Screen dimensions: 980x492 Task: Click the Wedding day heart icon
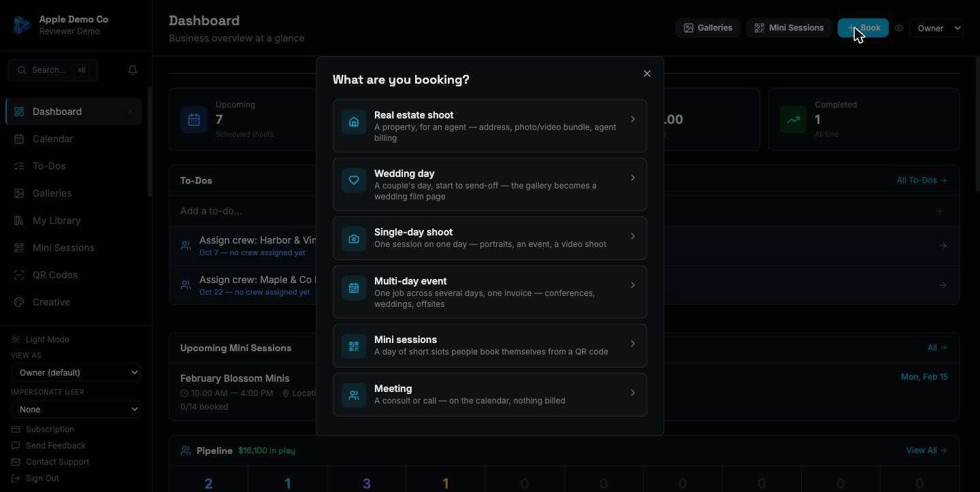(x=354, y=180)
